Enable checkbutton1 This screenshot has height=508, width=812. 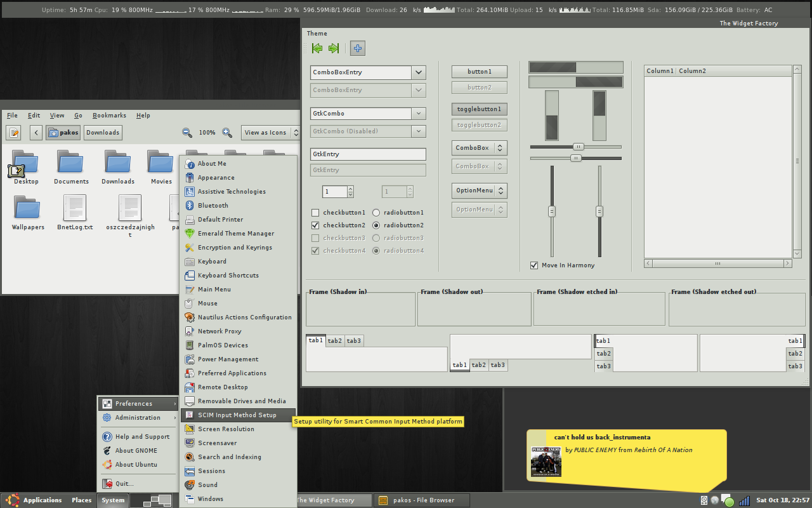315,213
